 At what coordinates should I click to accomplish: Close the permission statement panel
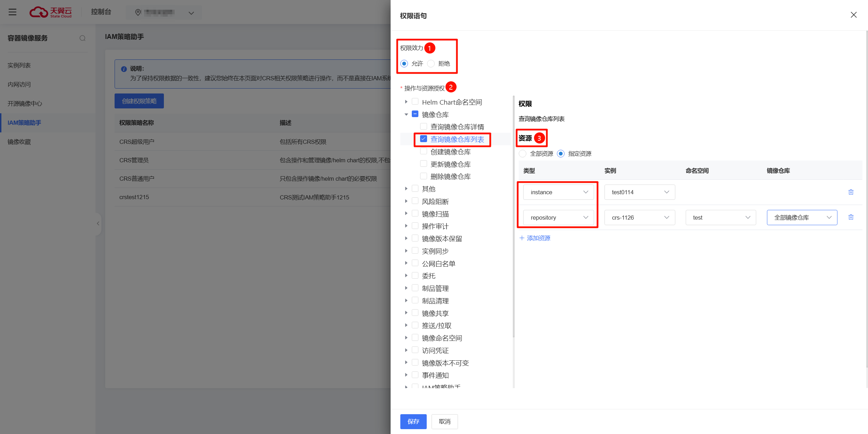point(853,15)
